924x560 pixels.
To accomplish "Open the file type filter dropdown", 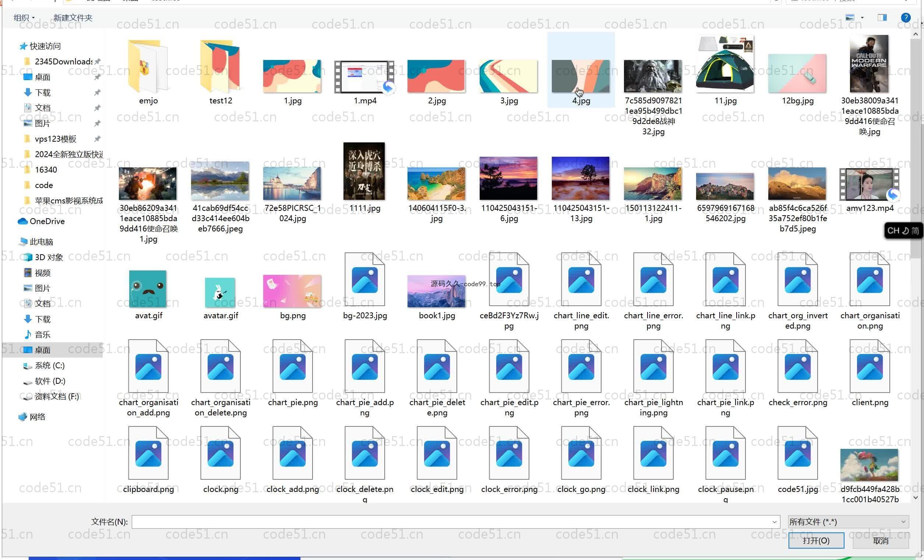I will [848, 521].
